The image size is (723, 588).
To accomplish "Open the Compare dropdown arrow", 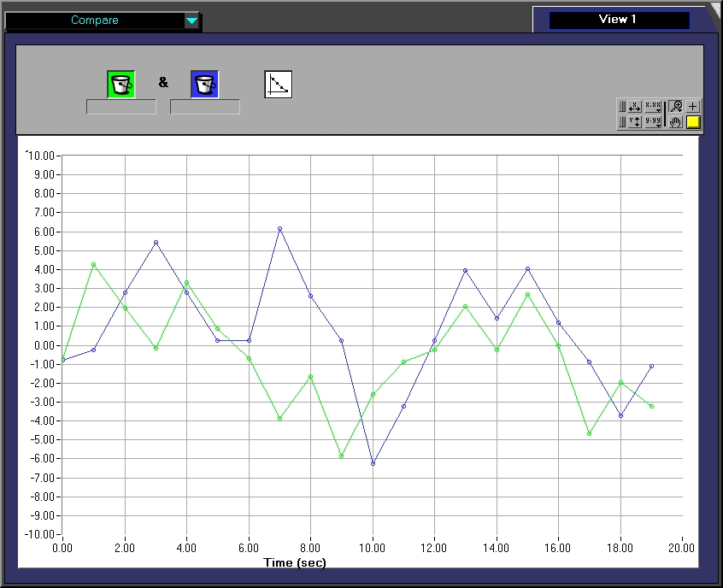I will [x=192, y=21].
